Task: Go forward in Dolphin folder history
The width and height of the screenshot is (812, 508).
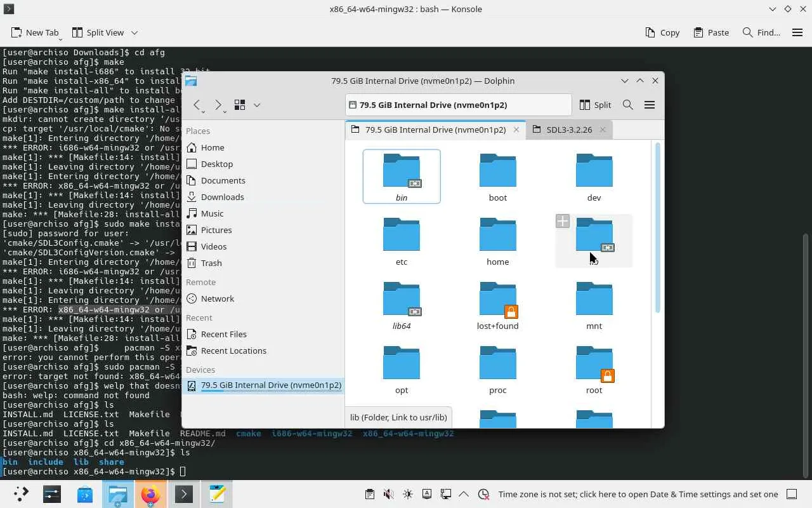Action: 218,105
